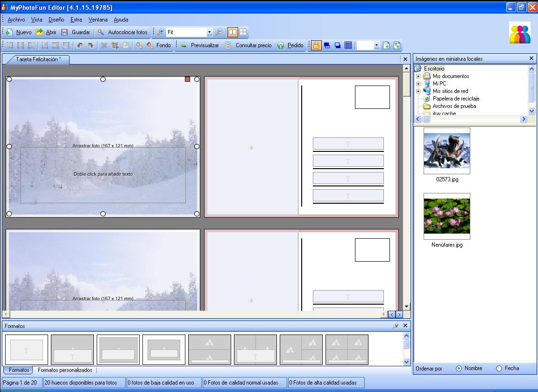Click the rotate left arrow icon
This screenshot has height=392, width=538.
pyautogui.click(x=79, y=45)
